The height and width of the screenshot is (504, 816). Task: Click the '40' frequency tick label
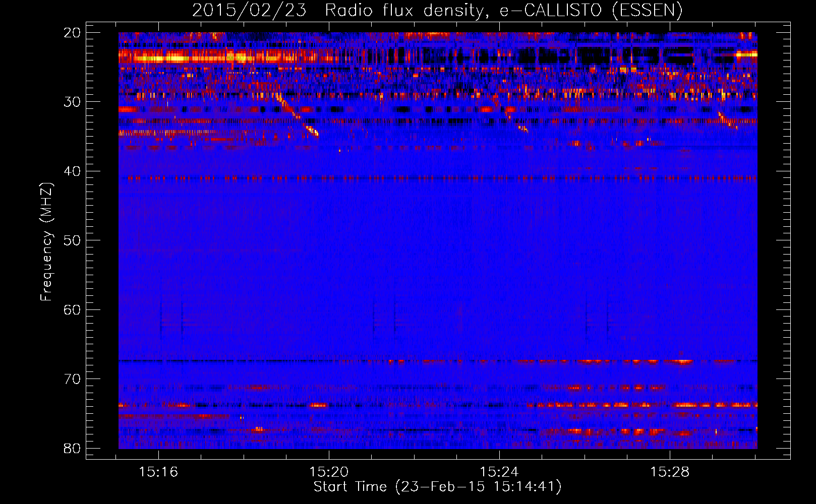click(x=72, y=171)
